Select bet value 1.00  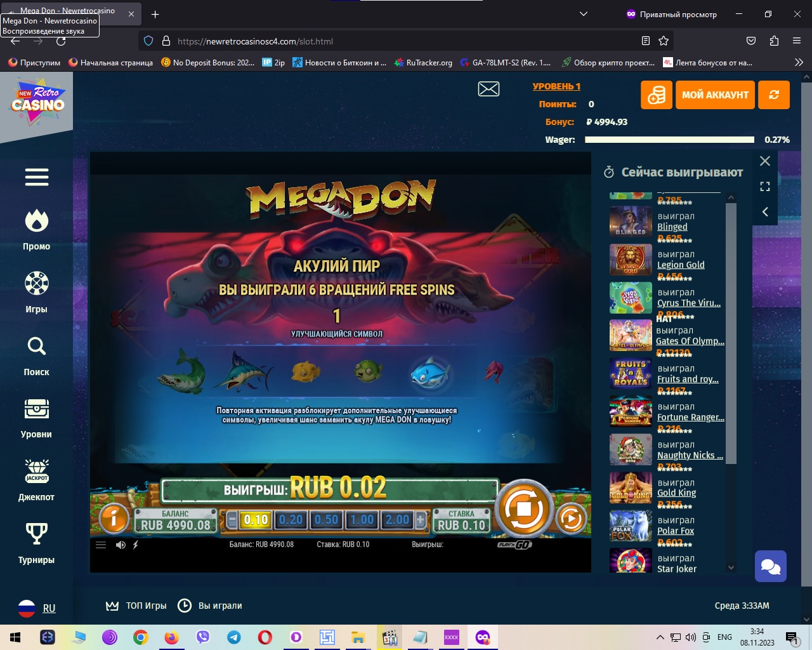(362, 520)
